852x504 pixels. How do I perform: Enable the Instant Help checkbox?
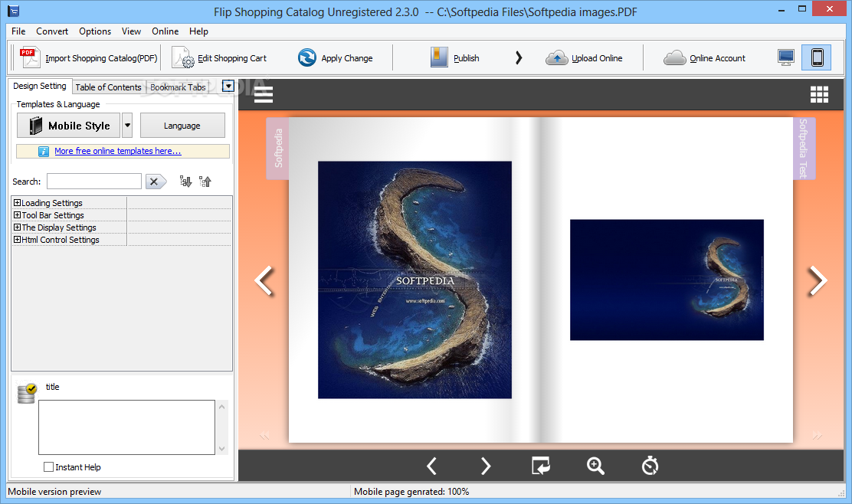pyautogui.click(x=48, y=467)
